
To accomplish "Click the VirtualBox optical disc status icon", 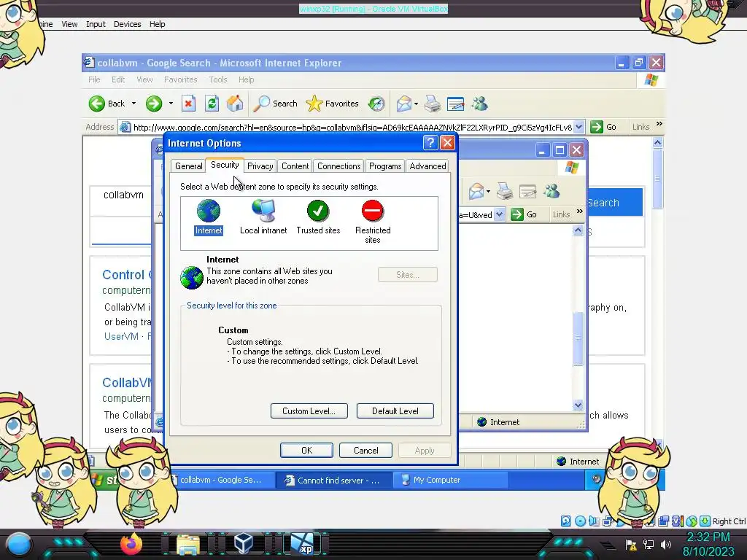I will pyautogui.click(x=580, y=521).
